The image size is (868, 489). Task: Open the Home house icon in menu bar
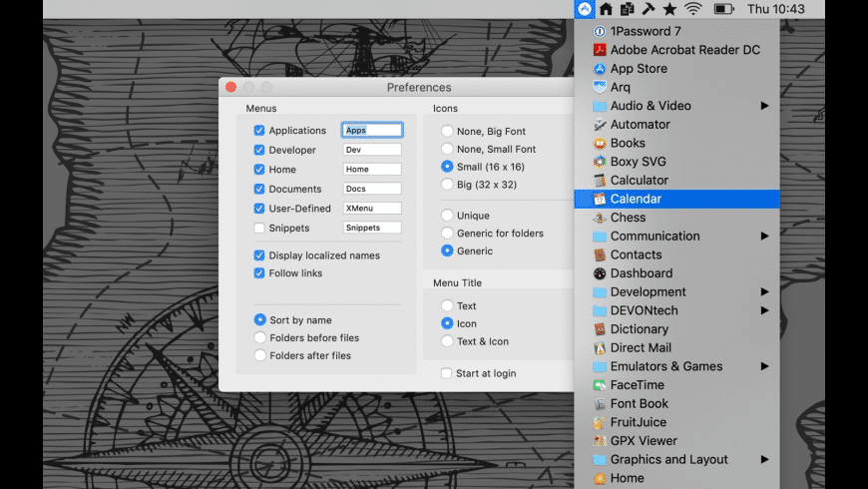coord(607,9)
